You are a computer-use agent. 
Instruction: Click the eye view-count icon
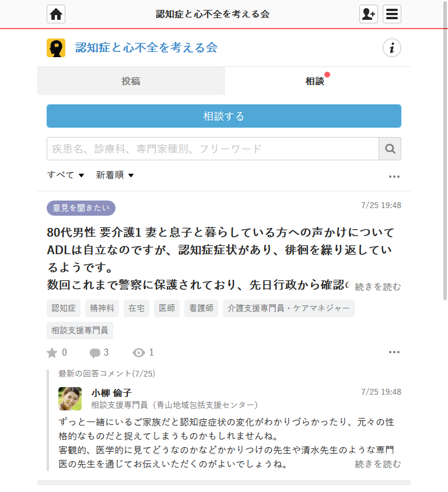tap(139, 353)
